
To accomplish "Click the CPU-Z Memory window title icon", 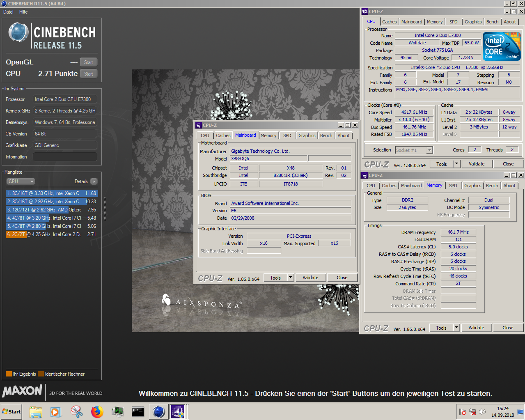I will pyautogui.click(x=365, y=175).
